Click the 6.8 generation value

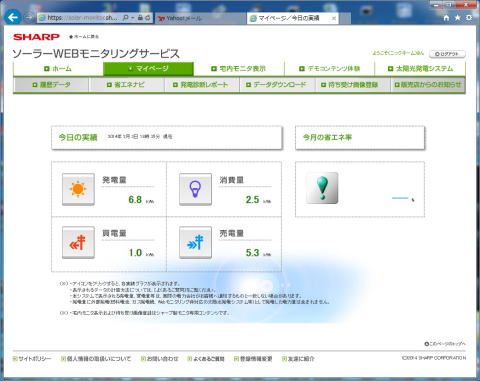click(135, 199)
